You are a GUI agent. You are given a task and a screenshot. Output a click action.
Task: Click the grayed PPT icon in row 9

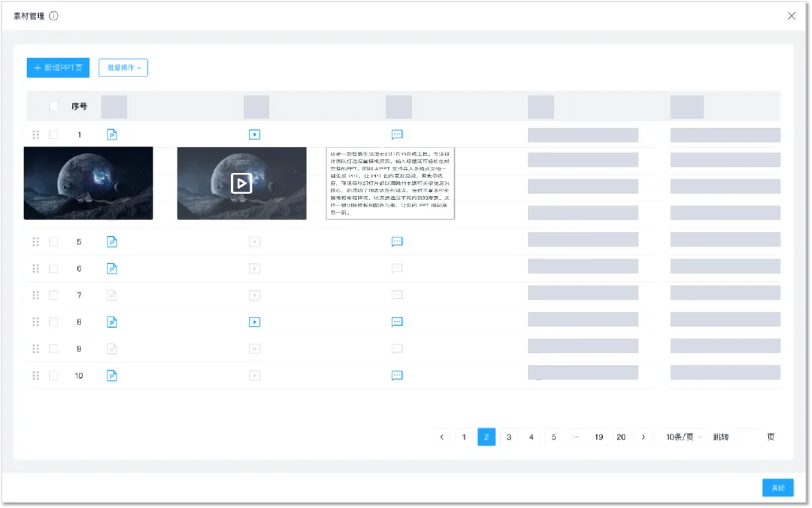(x=112, y=349)
